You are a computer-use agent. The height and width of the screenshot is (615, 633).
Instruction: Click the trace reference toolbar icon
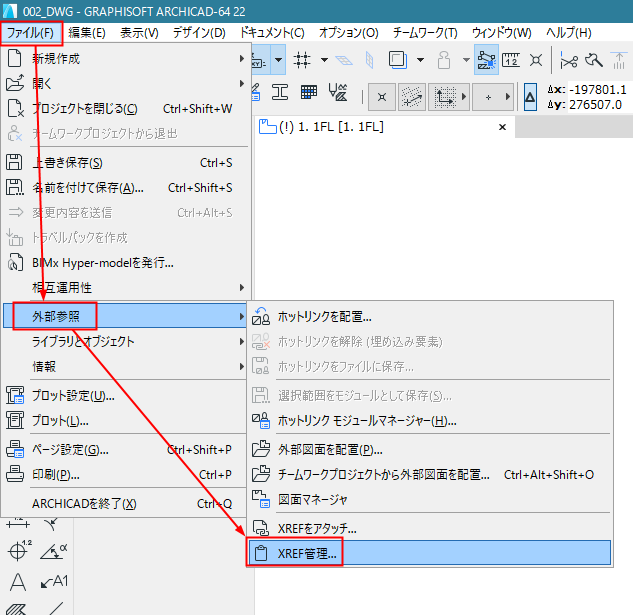point(398,60)
